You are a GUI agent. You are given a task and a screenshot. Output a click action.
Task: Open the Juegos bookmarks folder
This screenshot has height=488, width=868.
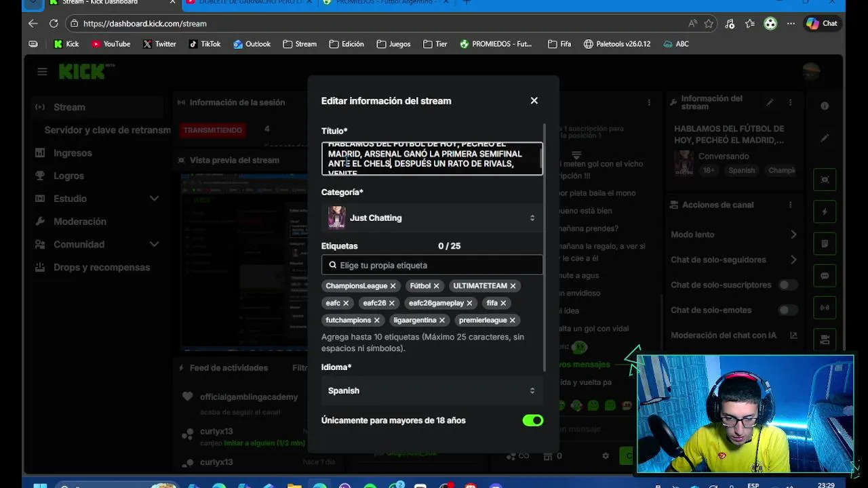pos(393,44)
